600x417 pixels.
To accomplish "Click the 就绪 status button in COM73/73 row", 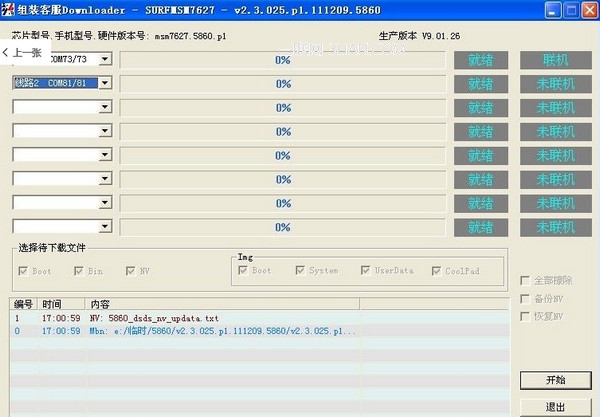I will 481,60.
